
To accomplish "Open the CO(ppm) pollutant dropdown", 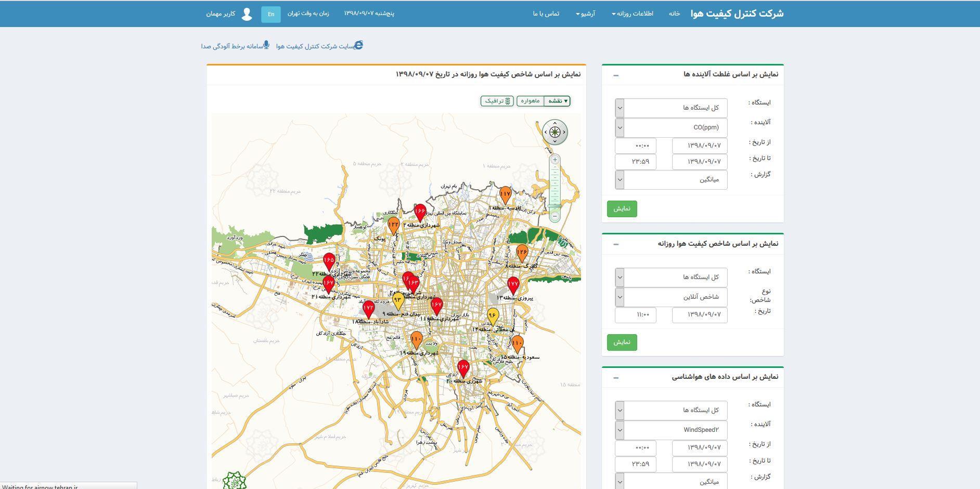I will coord(671,127).
